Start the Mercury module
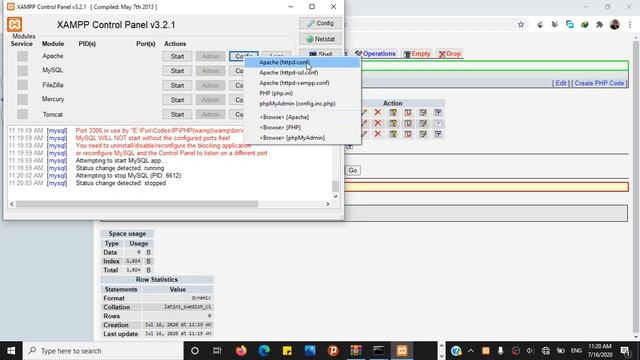 coord(177,100)
